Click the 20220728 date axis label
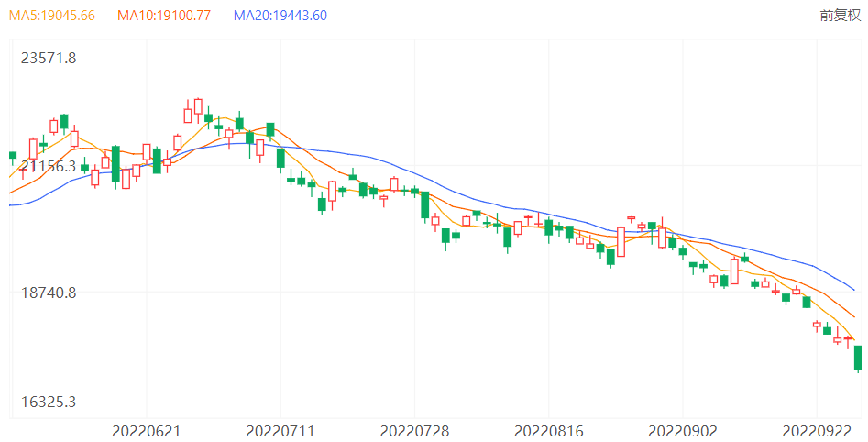868x442 pixels. coord(414,431)
